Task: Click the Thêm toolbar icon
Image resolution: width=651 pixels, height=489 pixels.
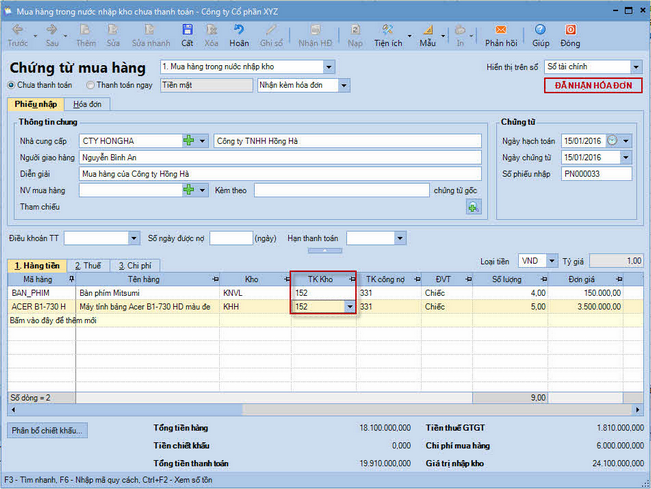Action: click(x=86, y=35)
